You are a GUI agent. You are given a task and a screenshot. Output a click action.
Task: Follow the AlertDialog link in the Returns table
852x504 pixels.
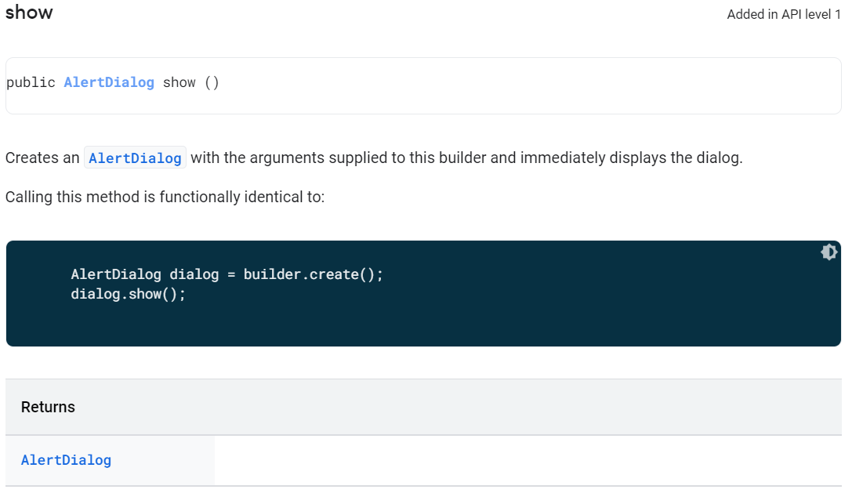click(66, 460)
